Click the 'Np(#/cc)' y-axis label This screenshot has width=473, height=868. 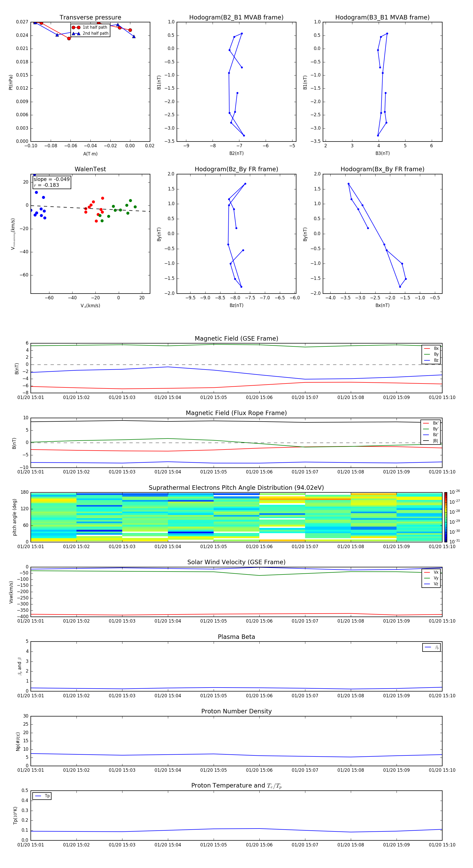point(18,741)
